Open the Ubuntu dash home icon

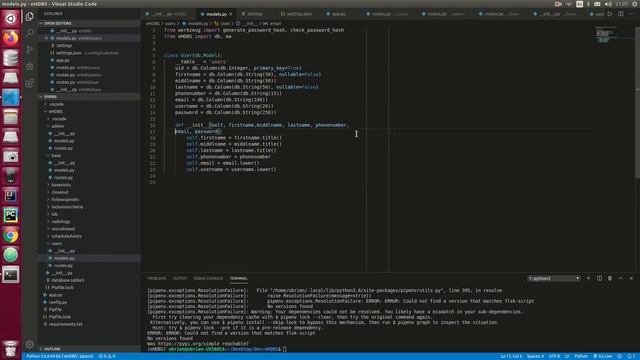click(x=11, y=18)
